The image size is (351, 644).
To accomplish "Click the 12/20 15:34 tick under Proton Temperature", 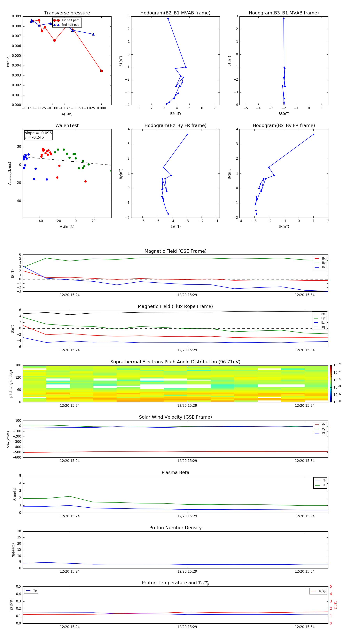I will [x=305, y=627].
